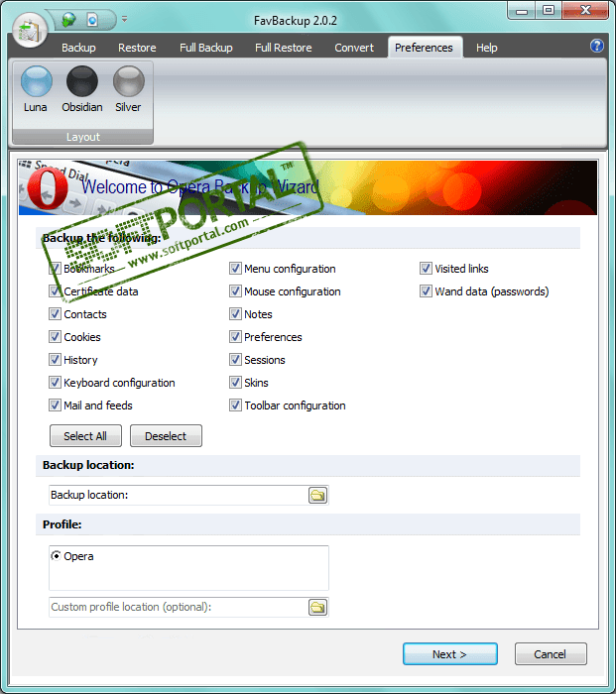Toggle the Notes checkbox
Viewport: 616px width, 694px height.
tap(235, 314)
